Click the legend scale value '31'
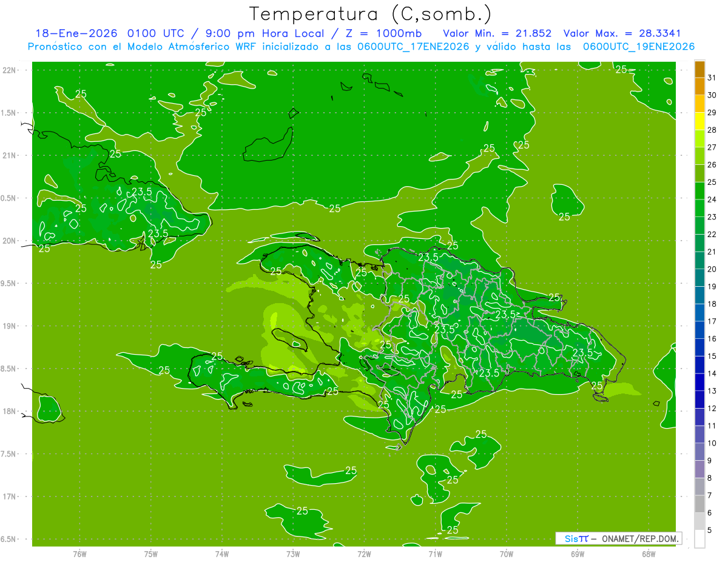 coord(712,78)
